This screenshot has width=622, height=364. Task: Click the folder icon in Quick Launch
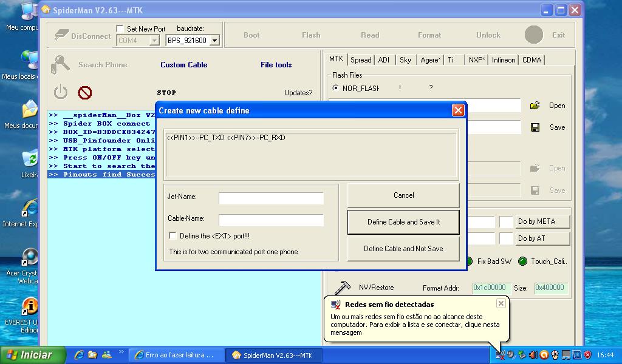[x=92, y=355]
